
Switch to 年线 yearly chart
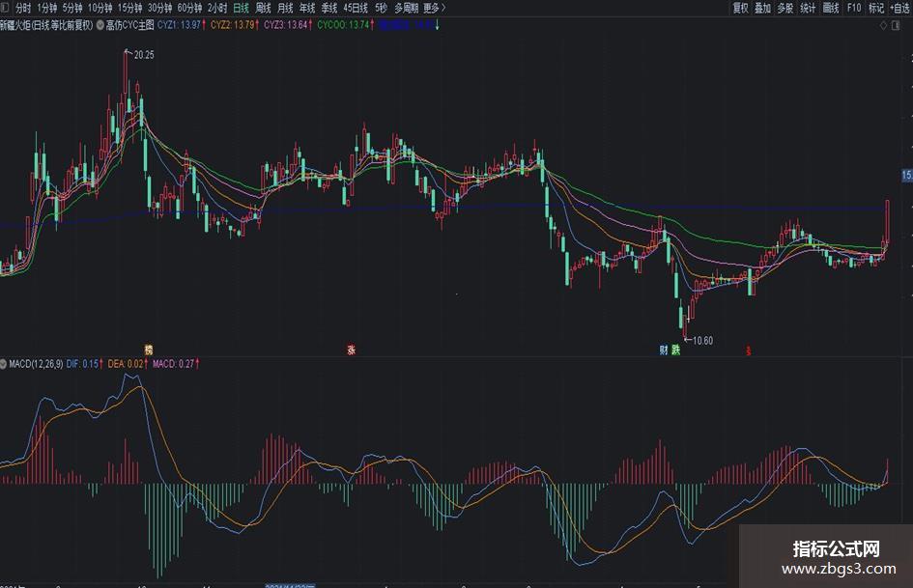tap(307, 8)
